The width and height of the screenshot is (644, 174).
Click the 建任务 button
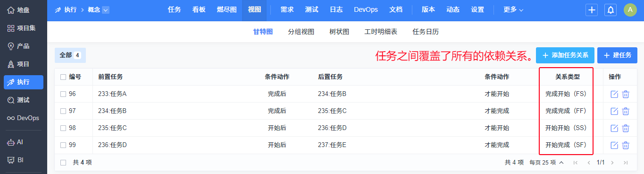(x=617, y=55)
